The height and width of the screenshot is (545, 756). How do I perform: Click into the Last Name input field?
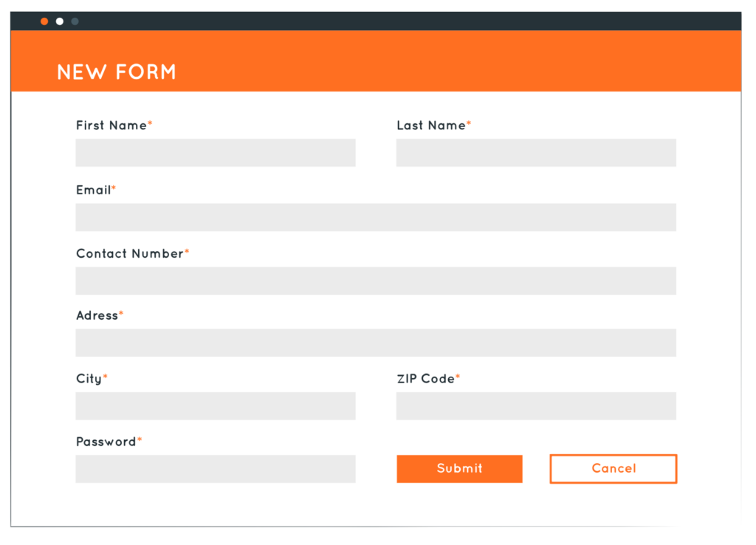point(536,153)
